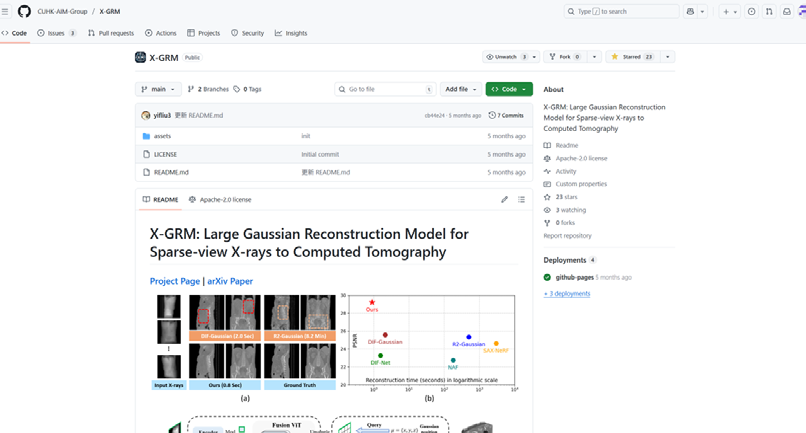
Task: Switch to the Pull requests tab
Action: pos(111,33)
